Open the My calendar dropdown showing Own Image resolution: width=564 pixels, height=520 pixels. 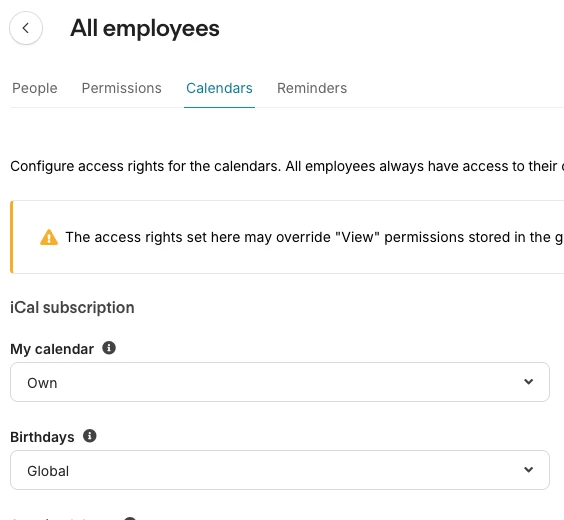click(x=280, y=382)
